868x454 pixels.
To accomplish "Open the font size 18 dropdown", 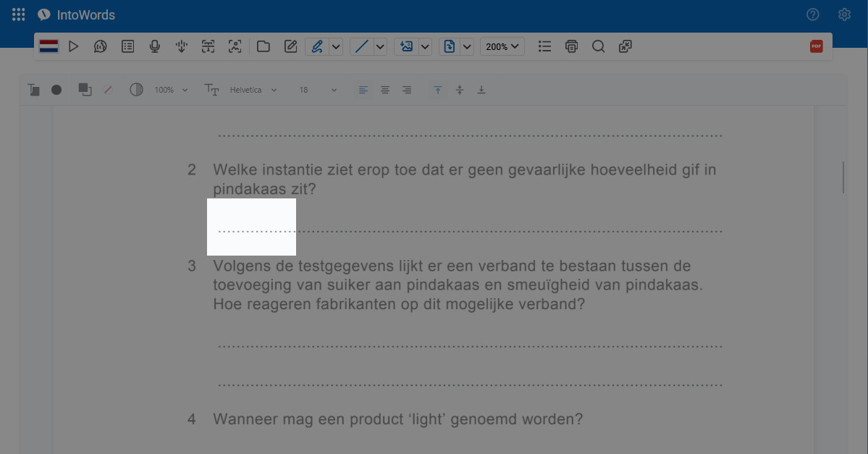I will pos(318,90).
